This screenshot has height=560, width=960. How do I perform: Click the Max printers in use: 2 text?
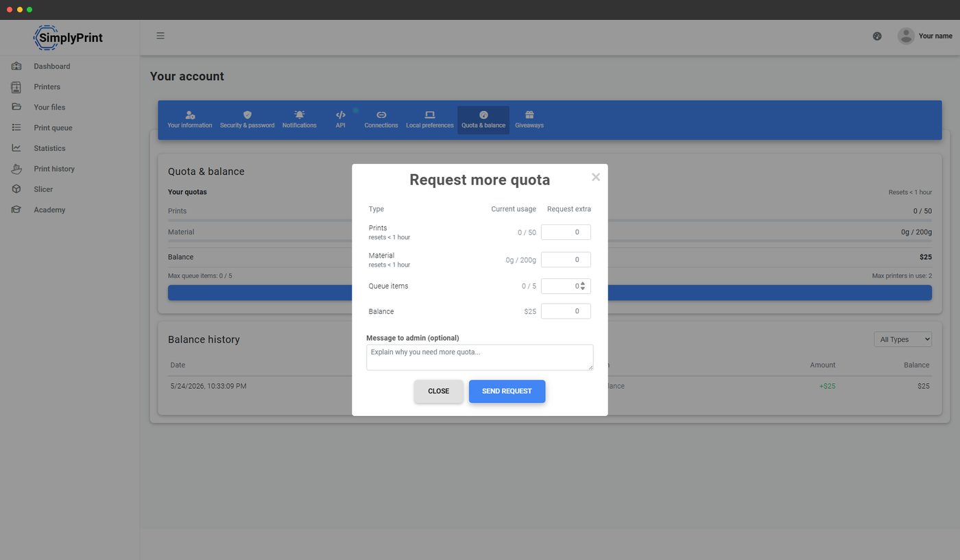[902, 276]
